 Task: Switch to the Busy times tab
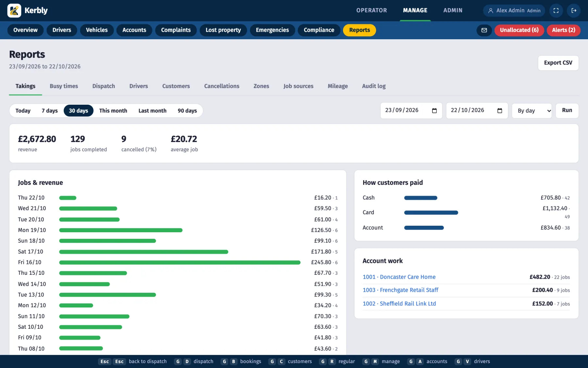[x=64, y=86]
